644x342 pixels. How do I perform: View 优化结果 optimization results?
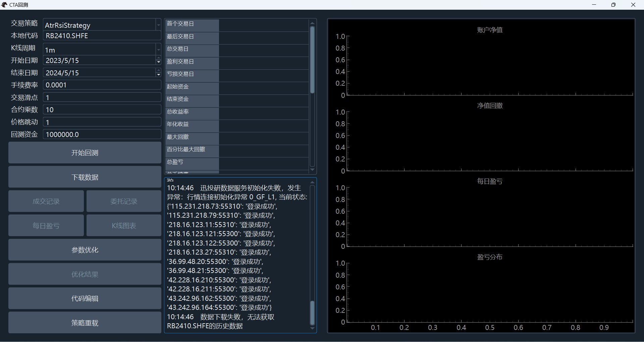(x=85, y=274)
